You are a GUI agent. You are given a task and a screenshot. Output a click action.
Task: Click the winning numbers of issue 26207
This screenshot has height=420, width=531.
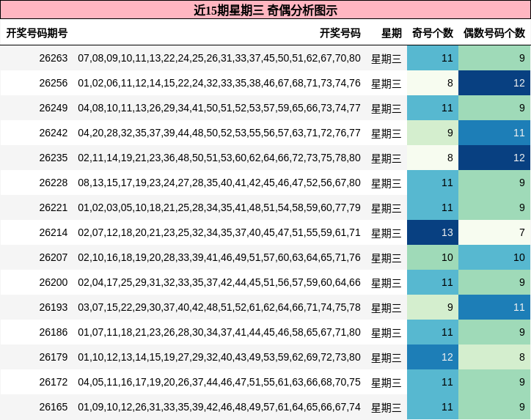tap(219, 257)
